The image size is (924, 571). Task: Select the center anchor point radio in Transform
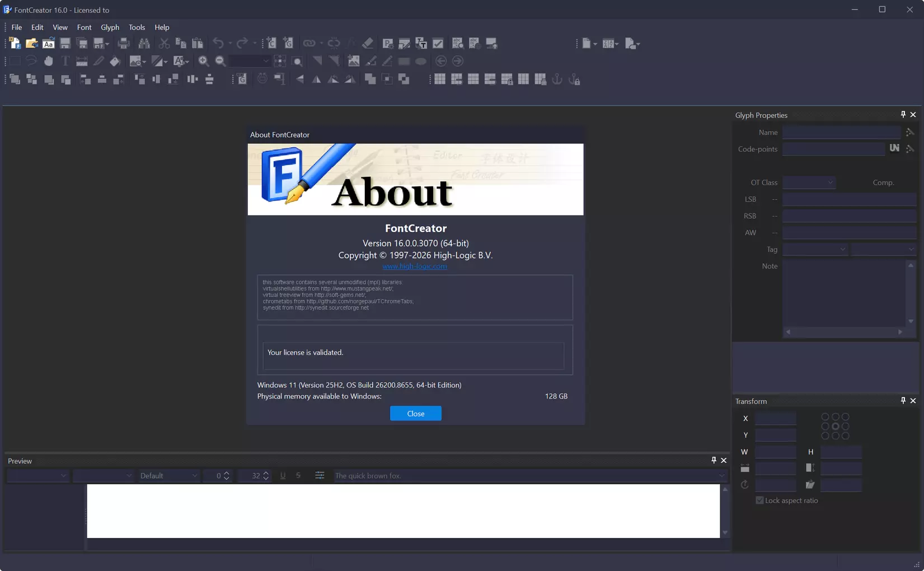pos(835,426)
